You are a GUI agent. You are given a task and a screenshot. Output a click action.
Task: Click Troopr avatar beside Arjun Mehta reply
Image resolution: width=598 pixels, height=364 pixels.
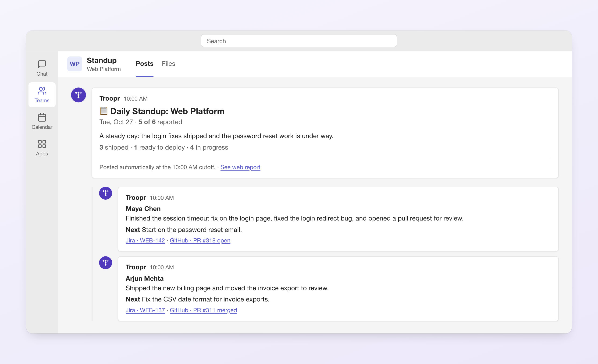coord(106,263)
